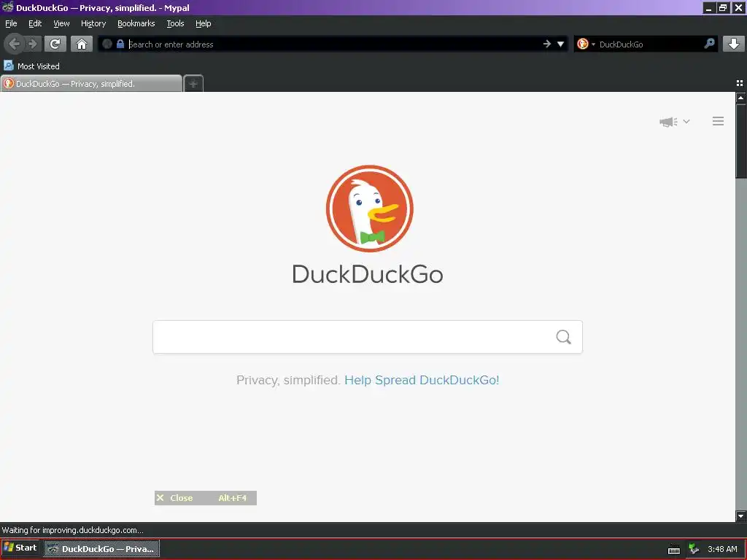Image resolution: width=747 pixels, height=560 pixels.
Task: Follow the Help Spread DuckDuckGo! link
Action: coord(422,380)
